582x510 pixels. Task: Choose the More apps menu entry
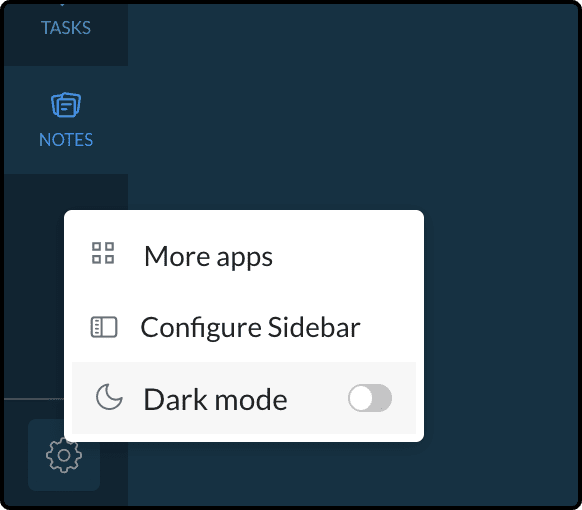point(244,256)
